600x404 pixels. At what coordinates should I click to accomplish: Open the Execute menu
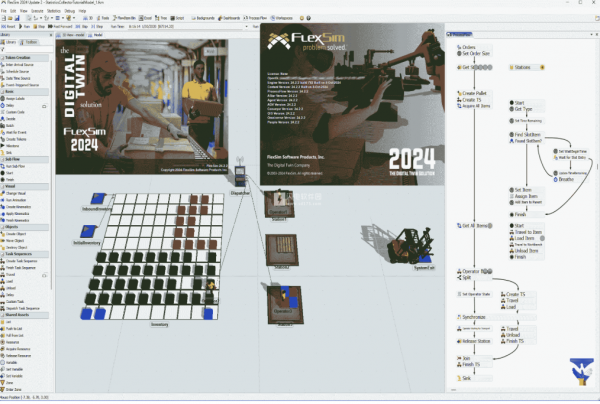(37, 11)
